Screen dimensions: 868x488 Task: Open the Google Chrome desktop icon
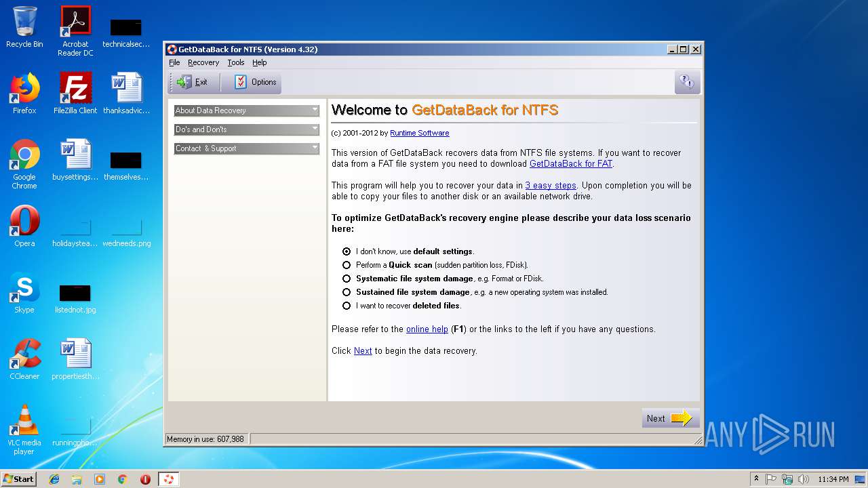(24, 164)
